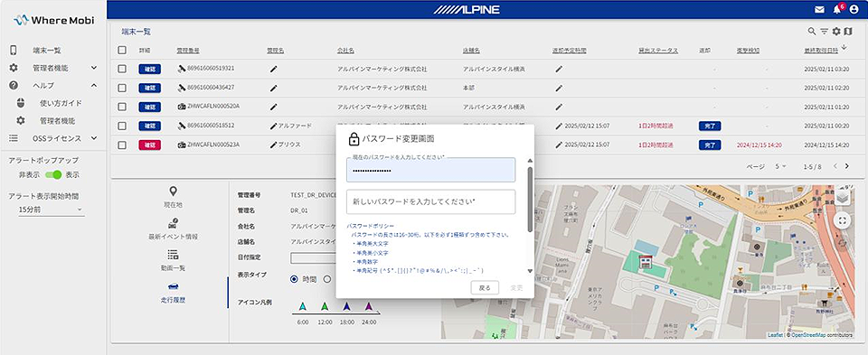The width and height of the screenshot is (868, 355).
Task: Collapse the ヘルプ section chevron
Action: [x=93, y=85]
